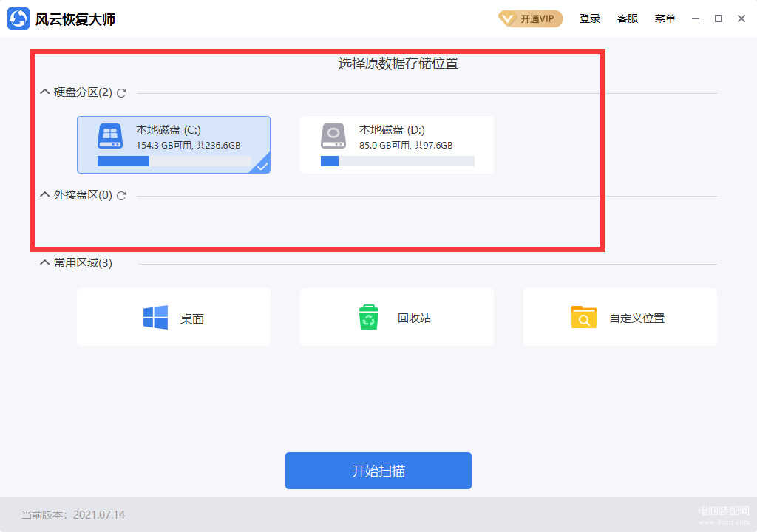Collapse the 硬盘分区(2) section chevron

[x=45, y=92]
